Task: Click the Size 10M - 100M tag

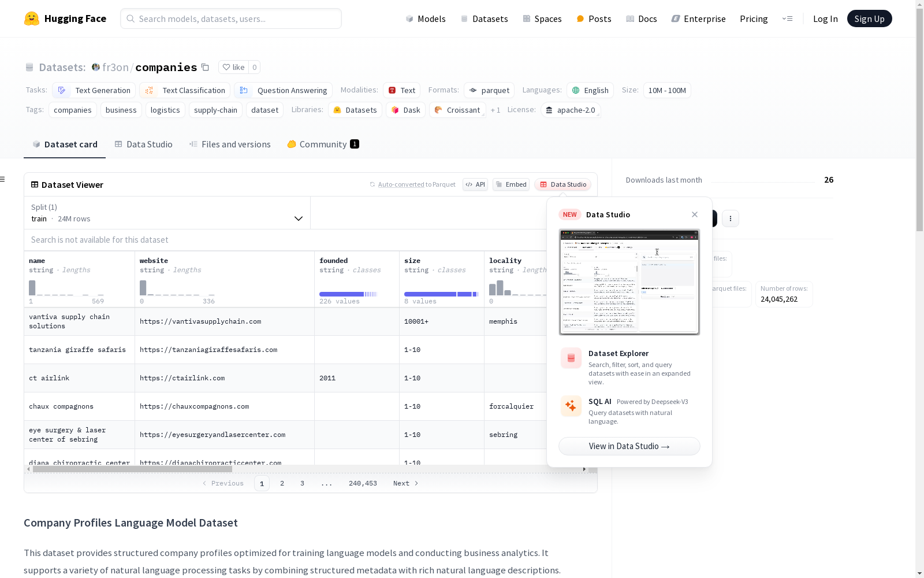Action: (x=667, y=90)
